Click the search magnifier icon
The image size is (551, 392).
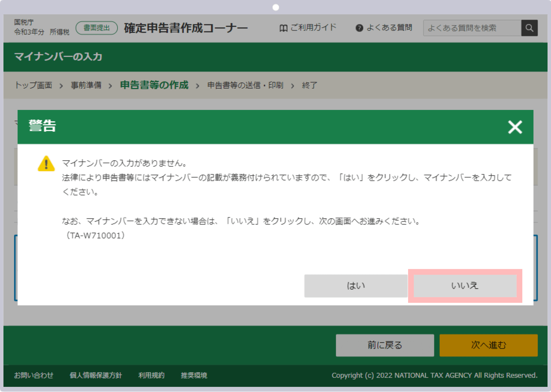pos(529,28)
